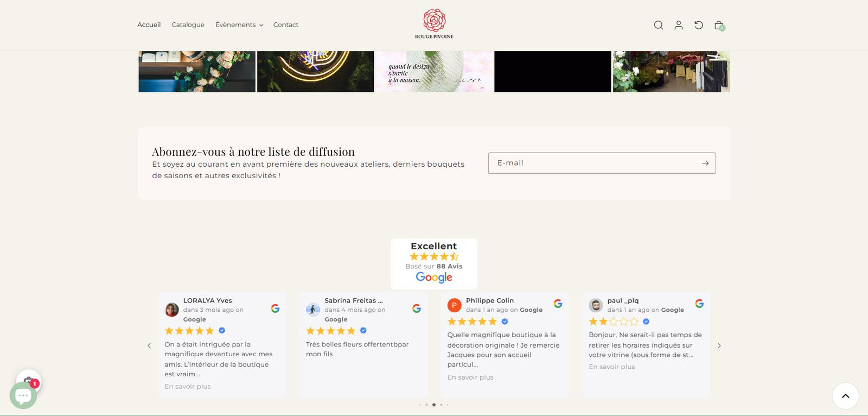This screenshot has width=868, height=416.
Task: Open the black video thumbnail
Action: click(x=553, y=72)
